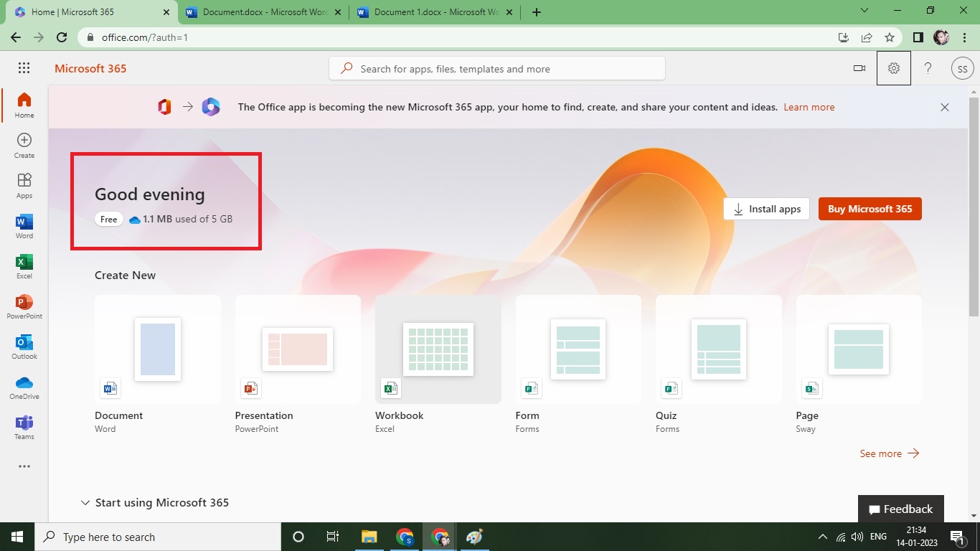Viewport: 980px width, 551px height.
Task: Reload the office.com page
Action: coord(62,37)
